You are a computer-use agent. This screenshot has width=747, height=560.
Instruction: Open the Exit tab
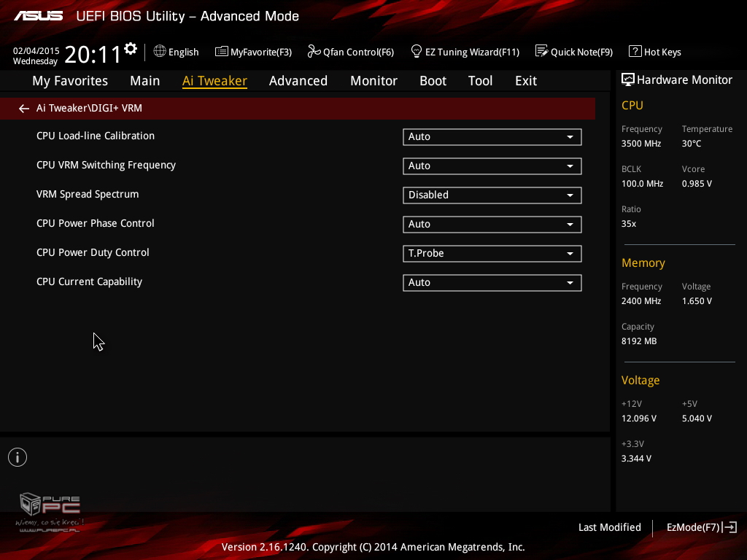pyautogui.click(x=526, y=81)
